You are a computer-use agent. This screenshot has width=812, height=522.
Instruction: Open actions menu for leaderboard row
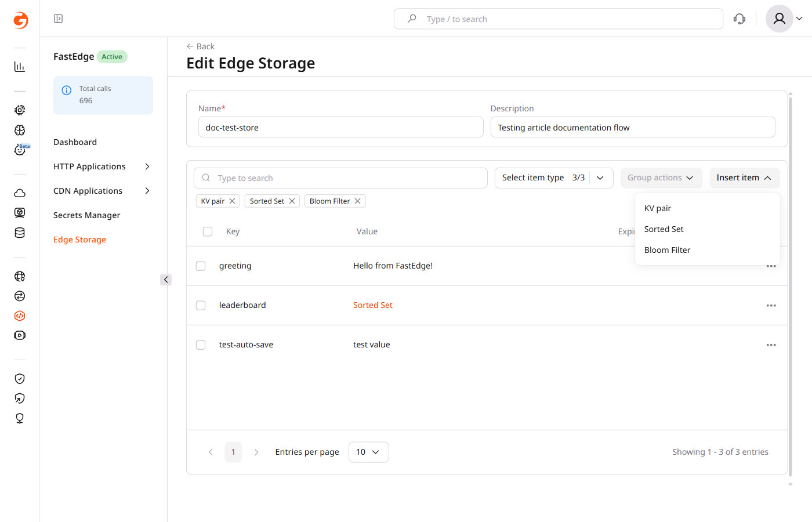[771, 306]
